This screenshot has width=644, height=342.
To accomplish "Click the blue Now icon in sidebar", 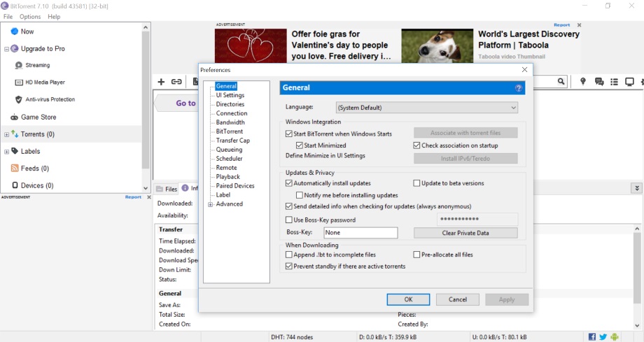I will point(15,31).
